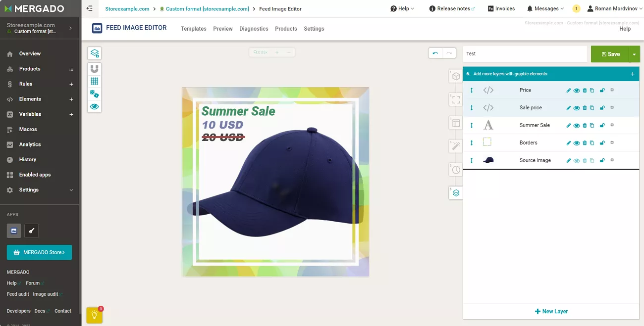Lock the Summer Sale layer

coord(602,126)
